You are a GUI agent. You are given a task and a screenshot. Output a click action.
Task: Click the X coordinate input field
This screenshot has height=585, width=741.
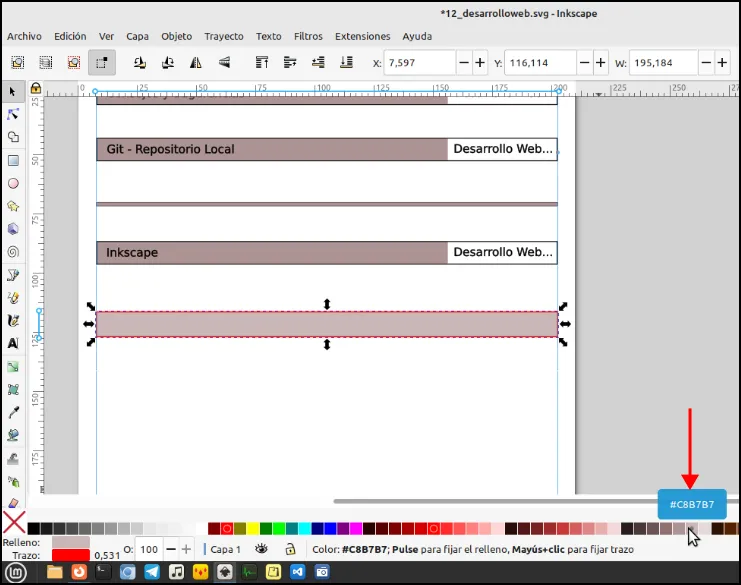420,62
